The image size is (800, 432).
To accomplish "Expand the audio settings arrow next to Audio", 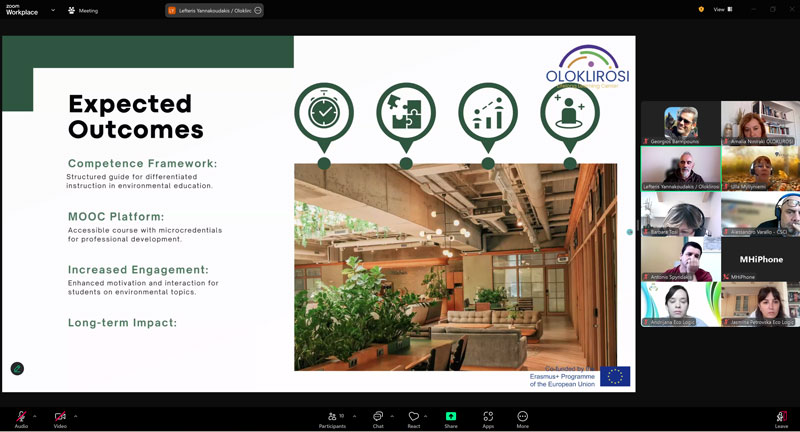I will pyautogui.click(x=35, y=416).
